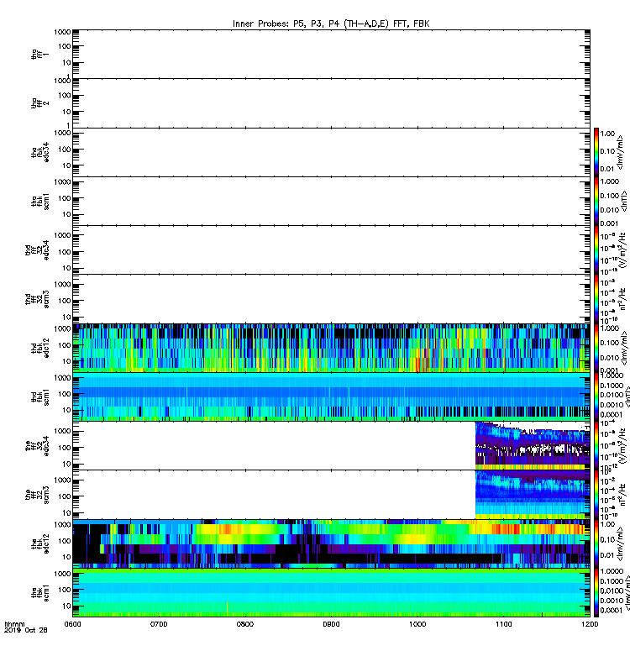Click the the fbk scm1 spectrogram
Viewport: 630px width, 672px height.
pyautogui.click(x=331, y=593)
